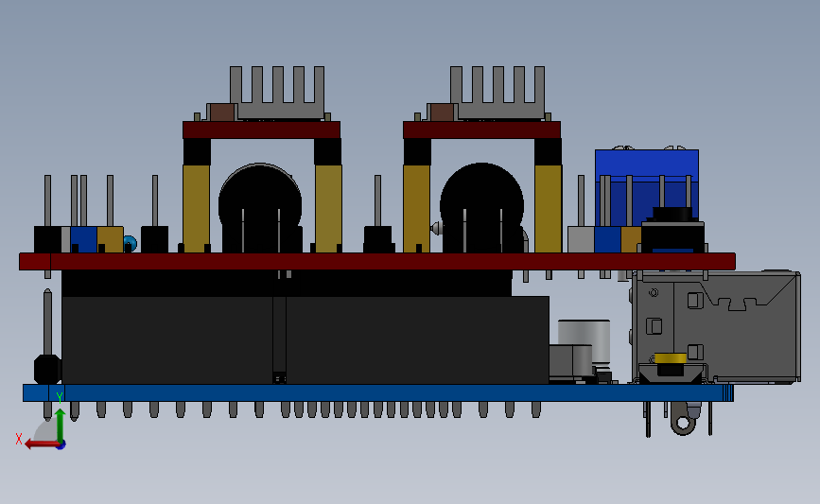This screenshot has width=820, height=504.
Task: Click the green Y axis arrow of the triad
Action: coord(61,426)
